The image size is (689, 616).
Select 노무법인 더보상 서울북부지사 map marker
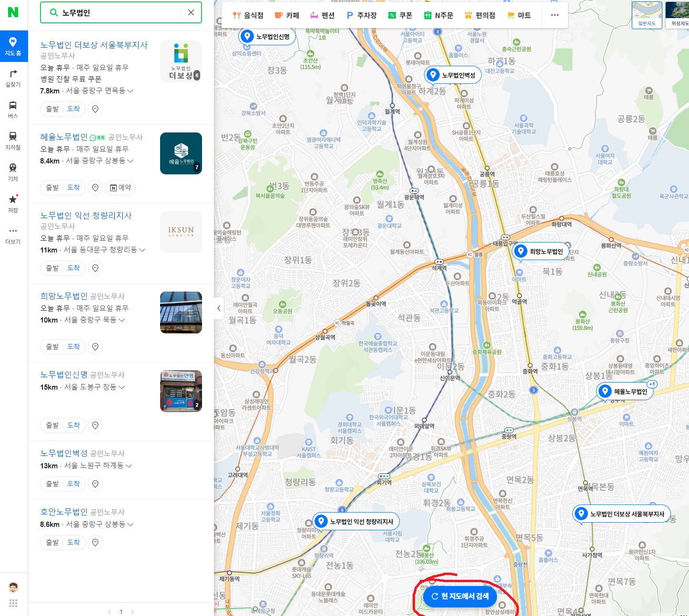point(621,514)
